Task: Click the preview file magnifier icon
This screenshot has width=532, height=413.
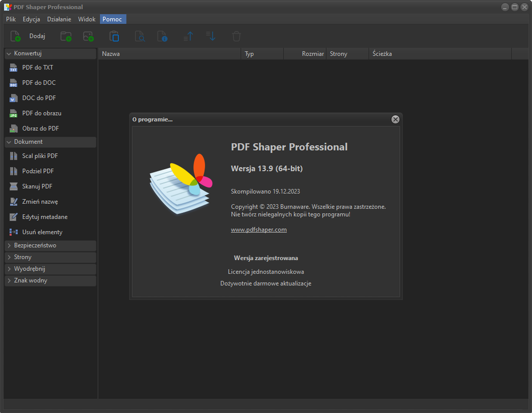Action: point(140,36)
